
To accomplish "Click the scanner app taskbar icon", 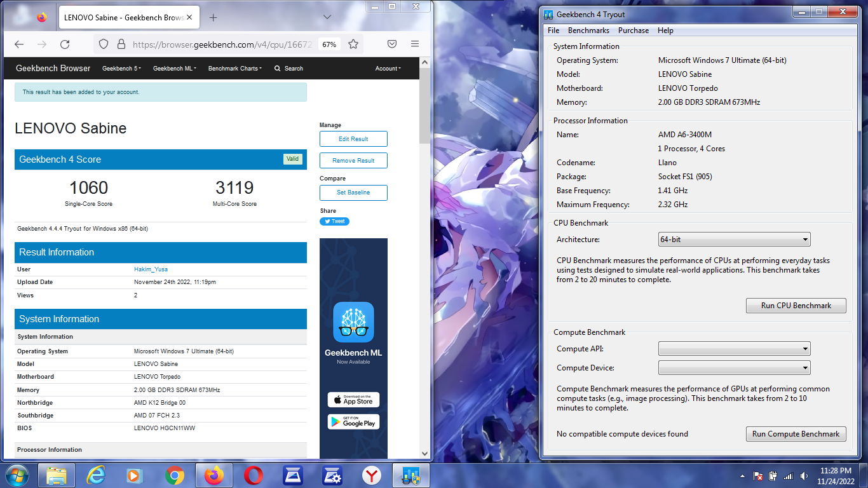I will (x=293, y=475).
